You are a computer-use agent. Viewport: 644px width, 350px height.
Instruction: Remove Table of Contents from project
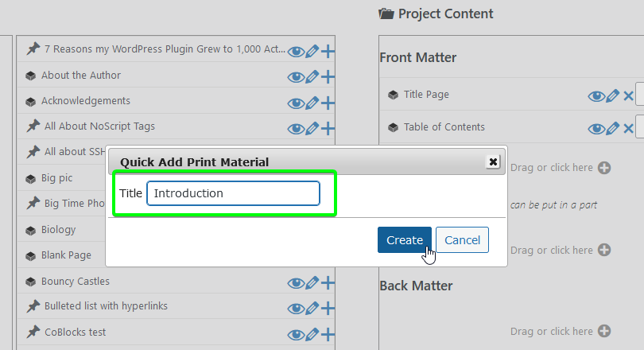(x=628, y=129)
